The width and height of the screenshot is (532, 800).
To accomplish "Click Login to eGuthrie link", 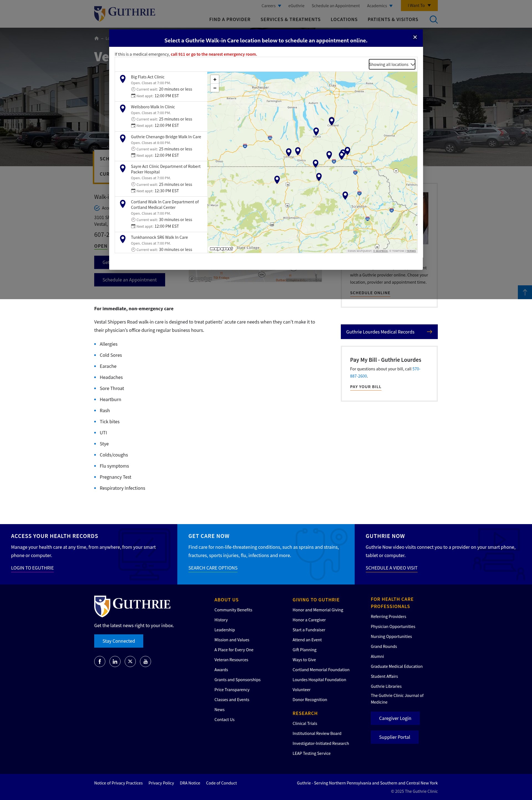I will [x=32, y=568].
